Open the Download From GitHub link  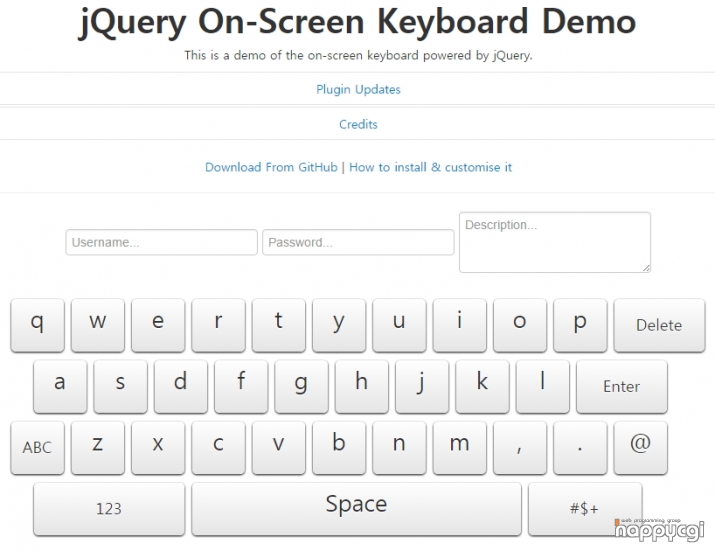(x=271, y=167)
